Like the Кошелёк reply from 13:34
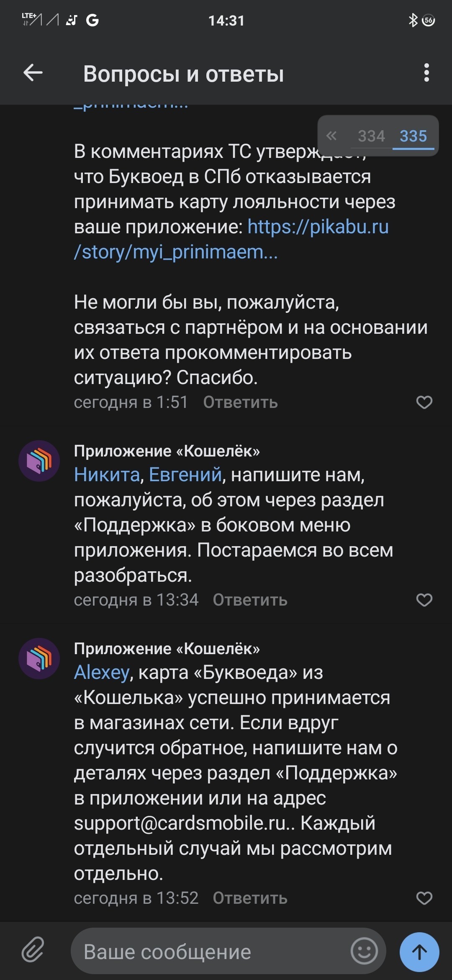Screen dimensions: 452x980 pos(424,600)
